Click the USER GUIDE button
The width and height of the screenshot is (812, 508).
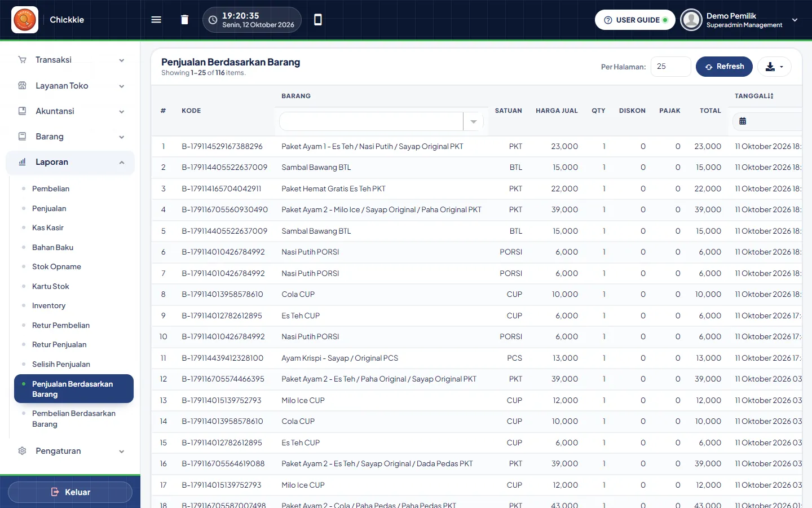tap(635, 20)
